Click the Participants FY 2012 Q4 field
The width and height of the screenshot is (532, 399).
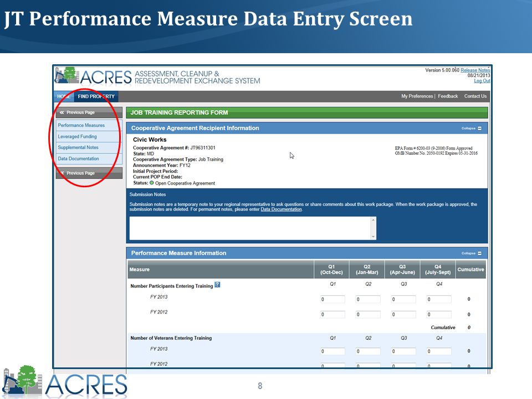pos(439,315)
